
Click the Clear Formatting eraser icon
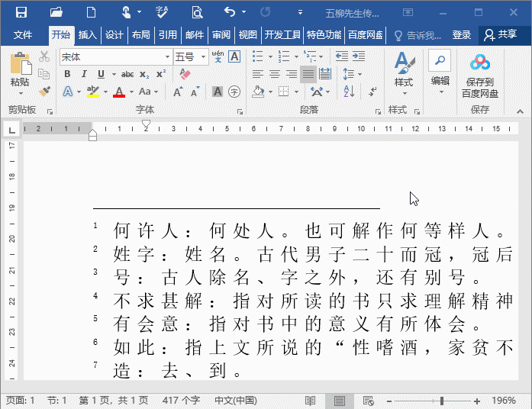(184, 74)
